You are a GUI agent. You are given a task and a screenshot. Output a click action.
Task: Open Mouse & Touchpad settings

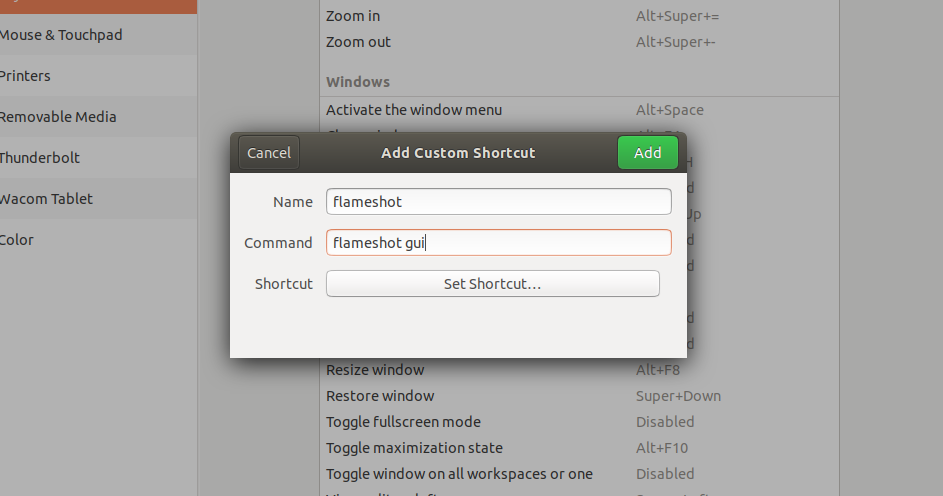pos(98,35)
